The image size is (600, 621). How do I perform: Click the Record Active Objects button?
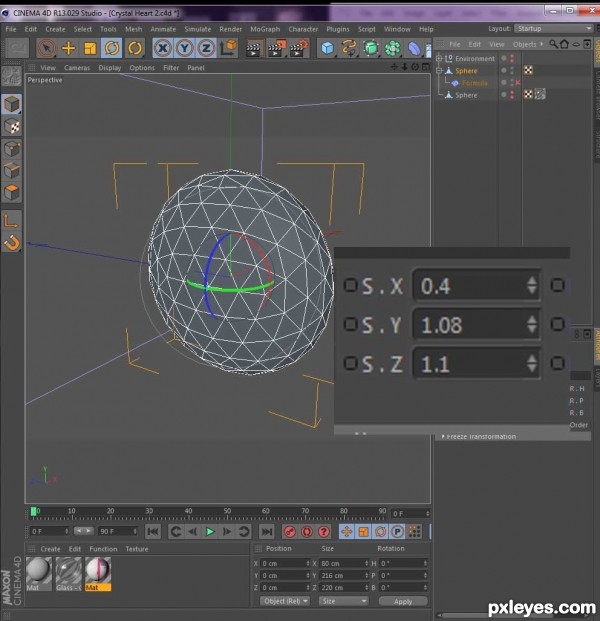(x=290, y=532)
